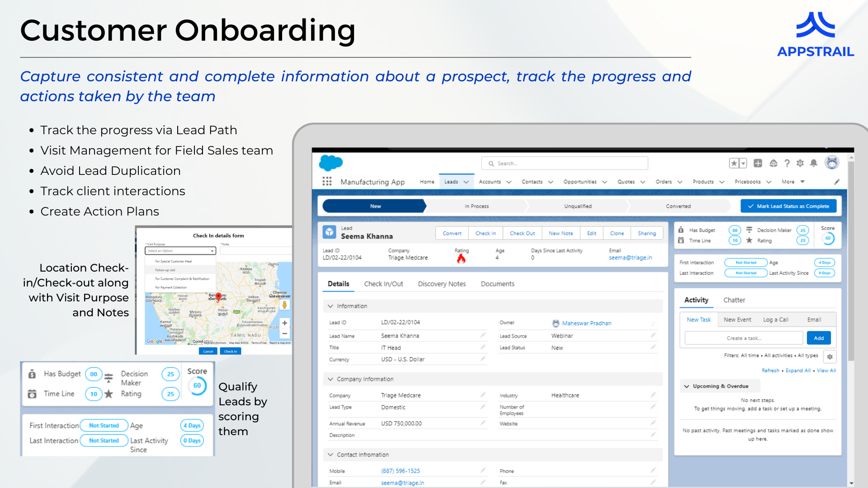
Task: Open the Maheswar Pradhan owner link
Action: (x=587, y=323)
